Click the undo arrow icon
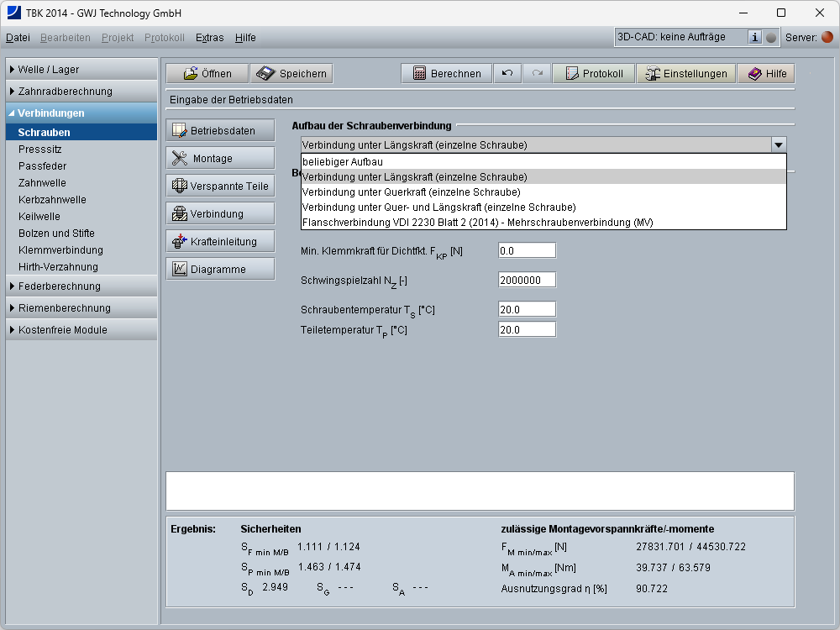840x630 pixels. (x=507, y=74)
